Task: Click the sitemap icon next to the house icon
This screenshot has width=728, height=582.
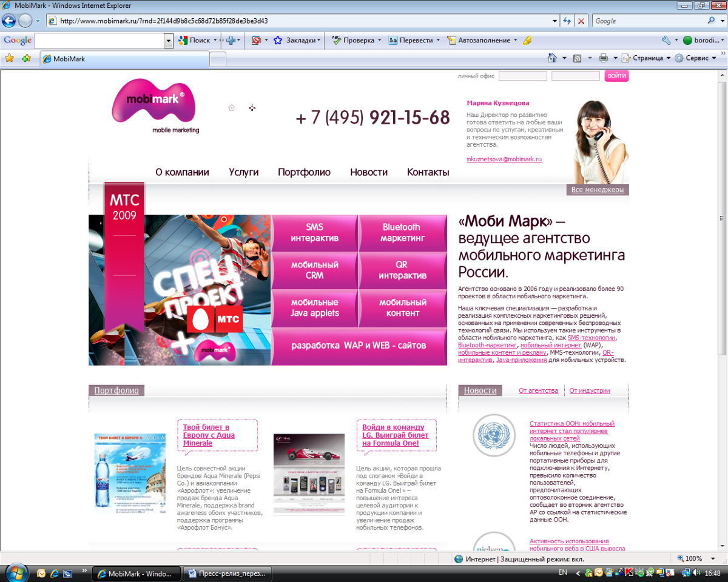Action: tap(252, 108)
